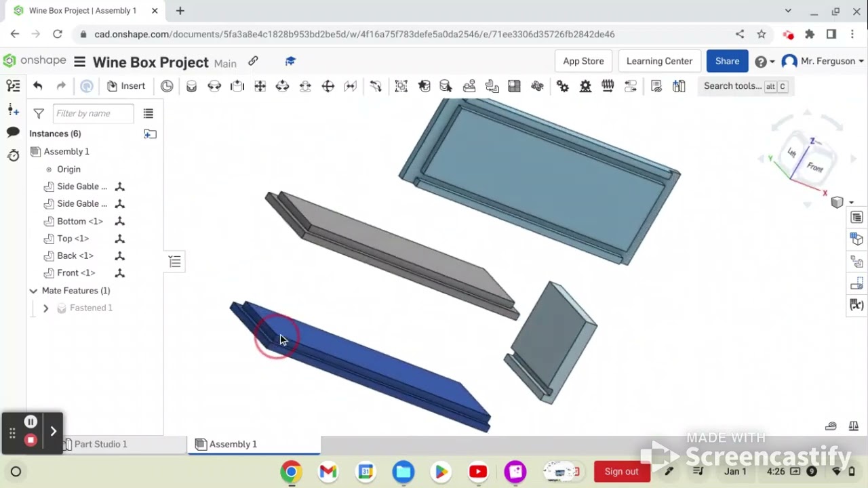Open Chrome from the shelf
Viewport: 868px width, 488px height.
click(x=291, y=472)
